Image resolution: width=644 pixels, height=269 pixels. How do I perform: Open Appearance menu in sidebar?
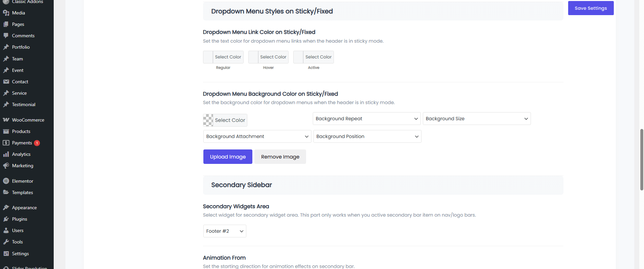click(24, 208)
